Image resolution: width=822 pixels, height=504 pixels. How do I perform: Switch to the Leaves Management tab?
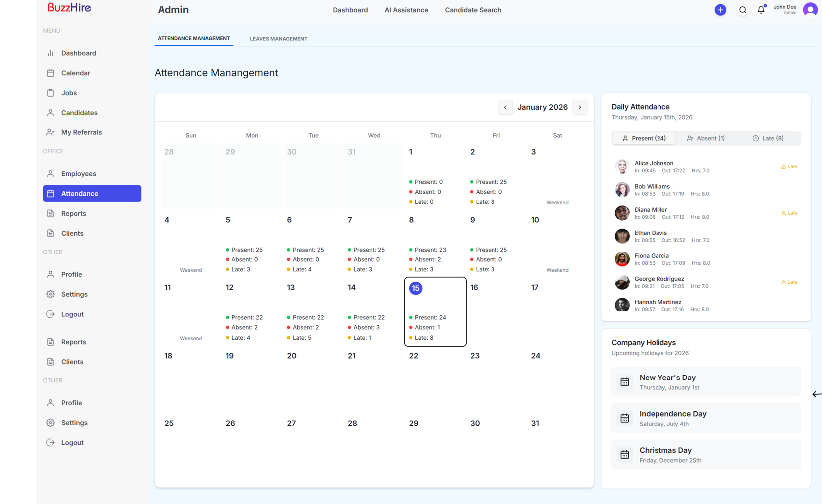coord(278,38)
